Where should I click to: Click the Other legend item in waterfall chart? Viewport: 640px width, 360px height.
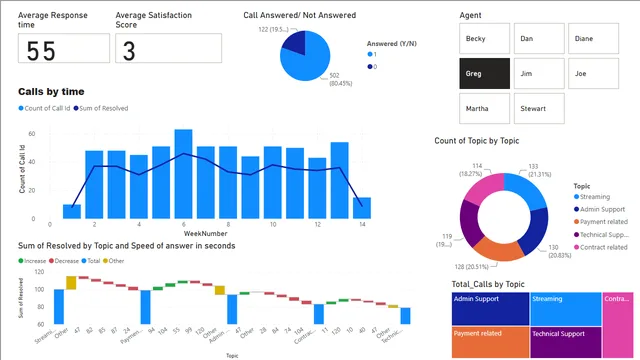click(113, 261)
